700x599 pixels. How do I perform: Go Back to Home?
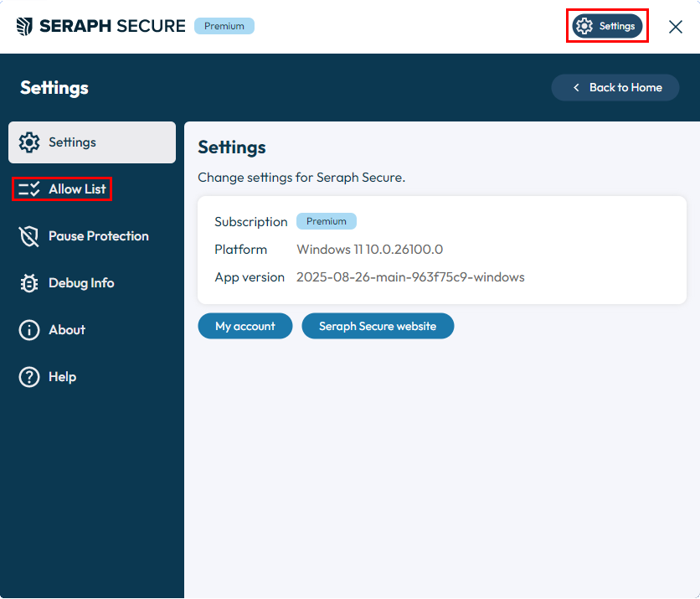[x=615, y=88]
